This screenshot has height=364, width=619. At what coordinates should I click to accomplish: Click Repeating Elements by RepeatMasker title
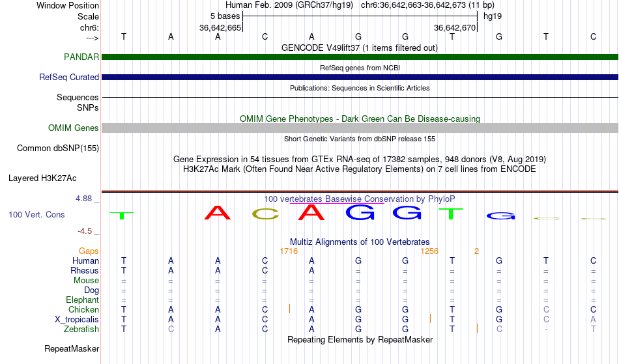coord(360,339)
